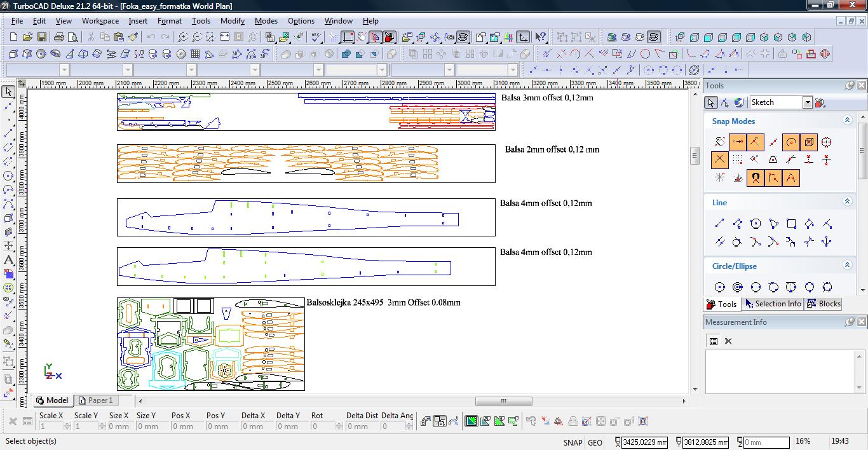Open the Modify menu

(x=232, y=21)
